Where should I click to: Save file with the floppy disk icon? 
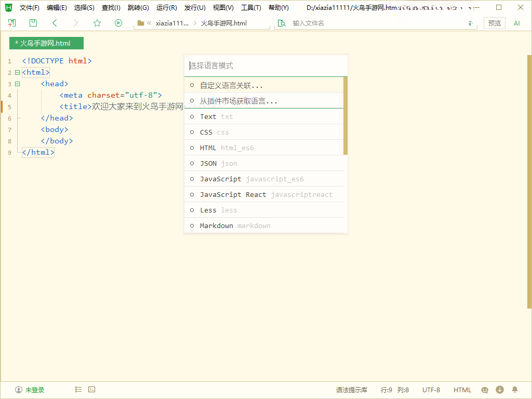(33, 23)
